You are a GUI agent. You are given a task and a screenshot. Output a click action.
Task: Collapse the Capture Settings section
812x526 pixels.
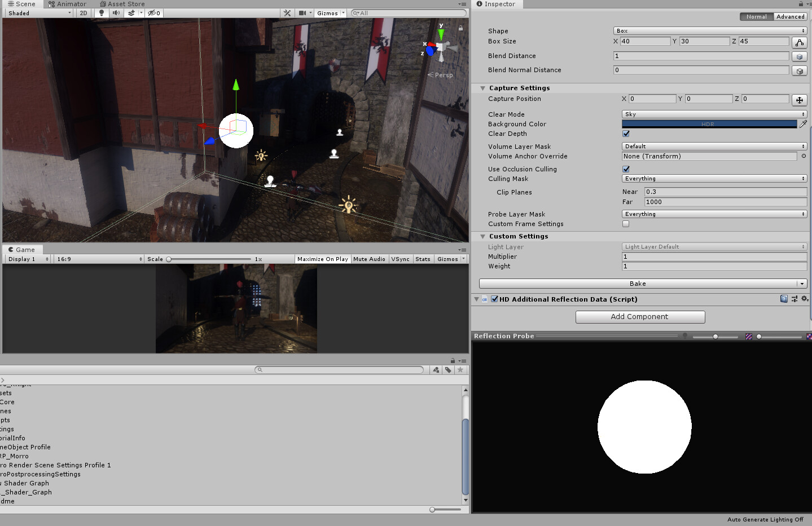point(482,88)
